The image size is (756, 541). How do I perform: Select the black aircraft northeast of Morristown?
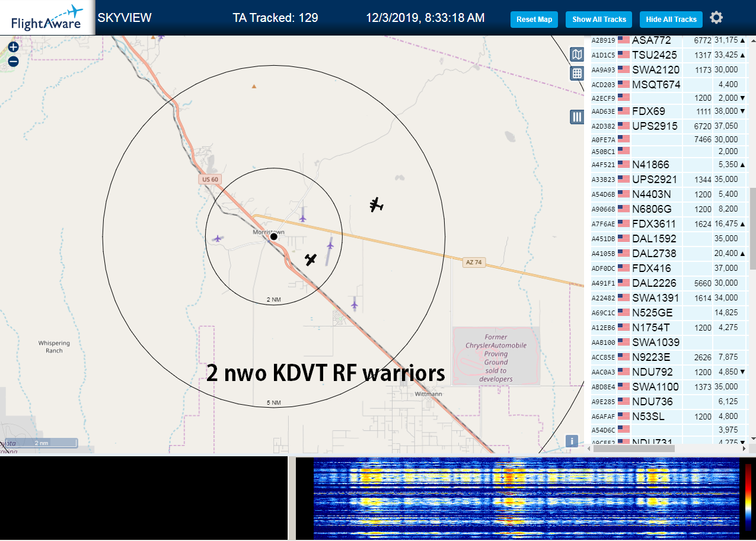(376, 205)
